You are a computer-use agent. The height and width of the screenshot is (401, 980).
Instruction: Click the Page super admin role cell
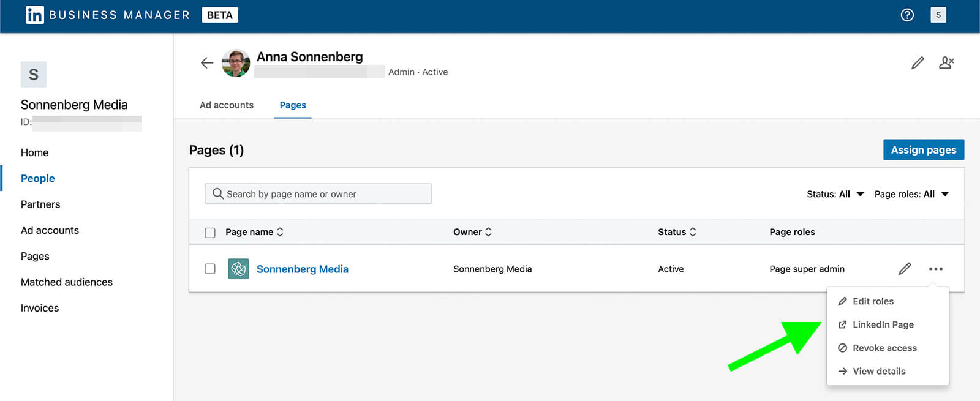pyautogui.click(x=807, y=269)
